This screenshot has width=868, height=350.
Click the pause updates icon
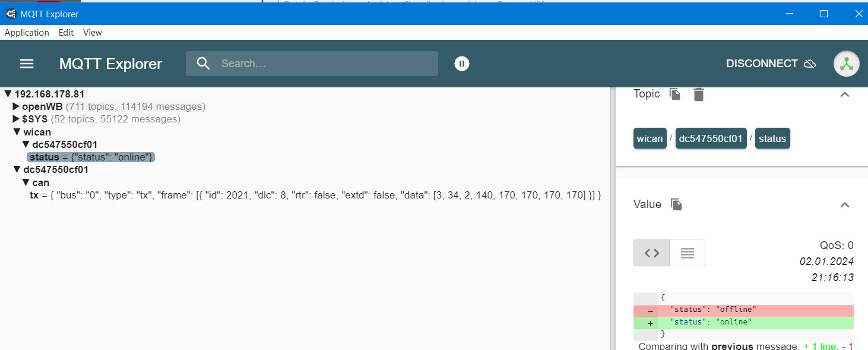[x=462, y=64]
